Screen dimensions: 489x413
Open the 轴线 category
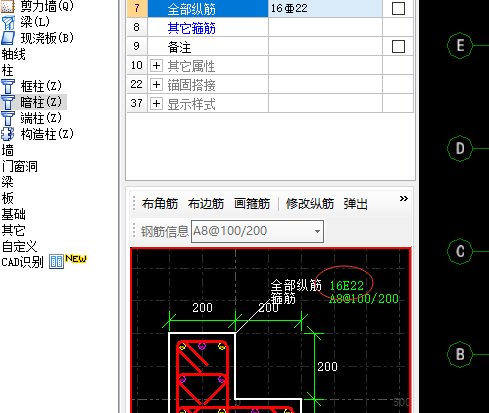coord(13,54)
